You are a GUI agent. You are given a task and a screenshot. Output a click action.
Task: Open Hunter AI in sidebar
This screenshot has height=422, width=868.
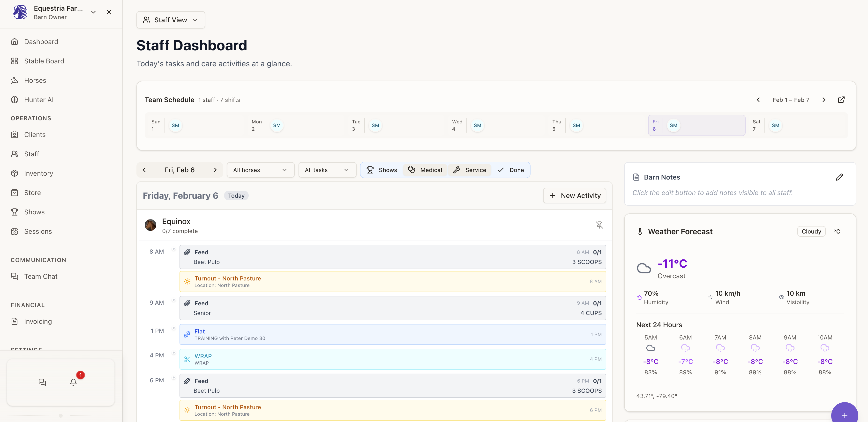39,100
